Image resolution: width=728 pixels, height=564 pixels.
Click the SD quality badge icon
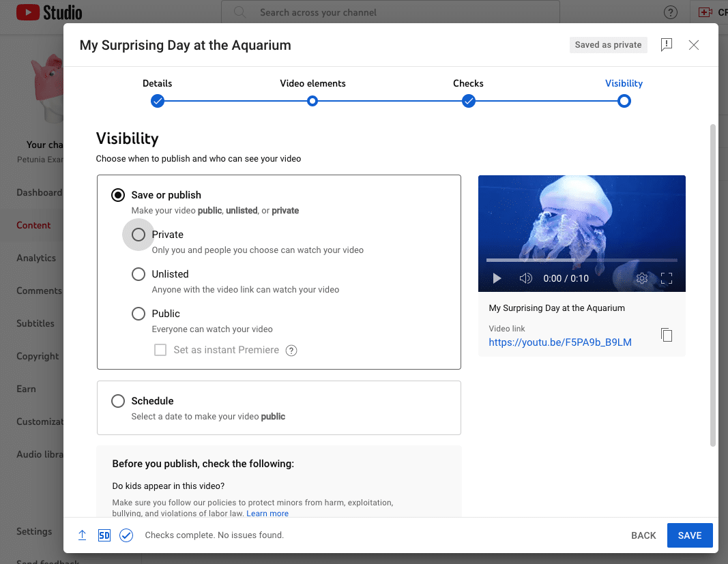pos(104,535)
